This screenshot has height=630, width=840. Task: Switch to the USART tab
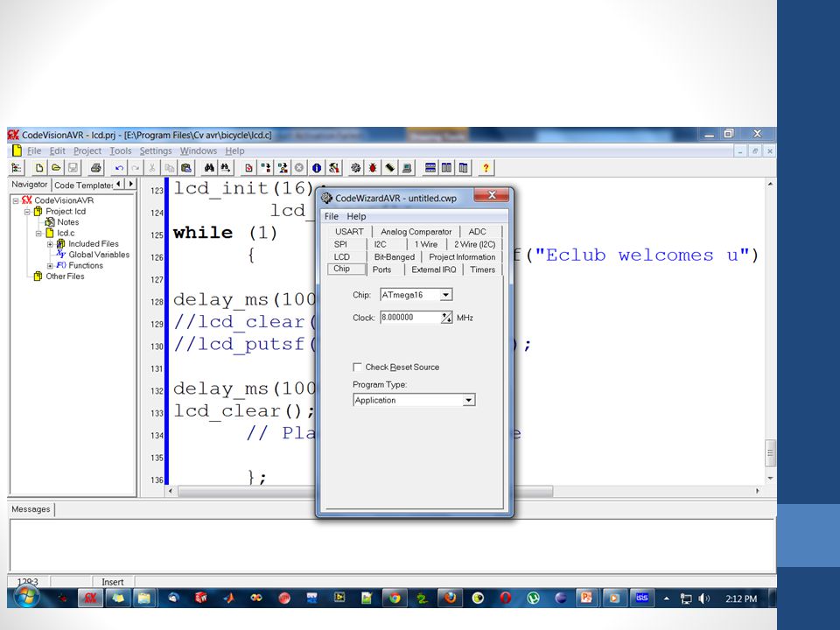click(349, 231)
